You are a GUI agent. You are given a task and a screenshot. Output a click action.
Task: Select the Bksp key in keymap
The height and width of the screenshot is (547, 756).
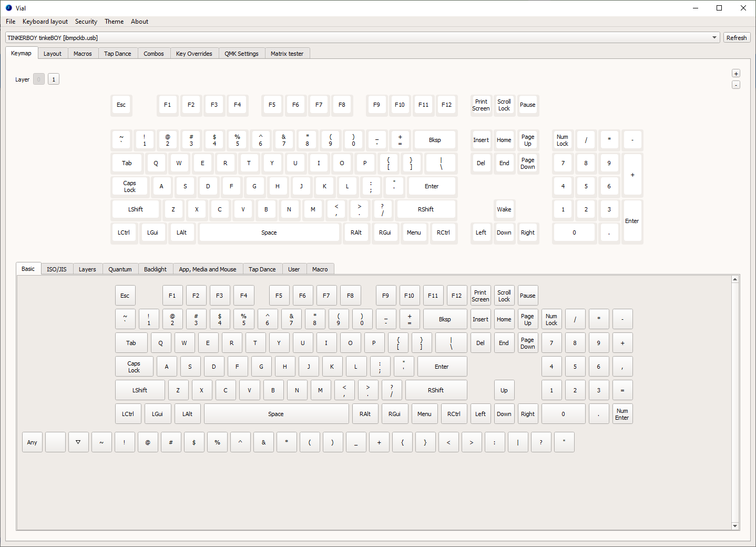pyautogui.click(x=435, y=140)
